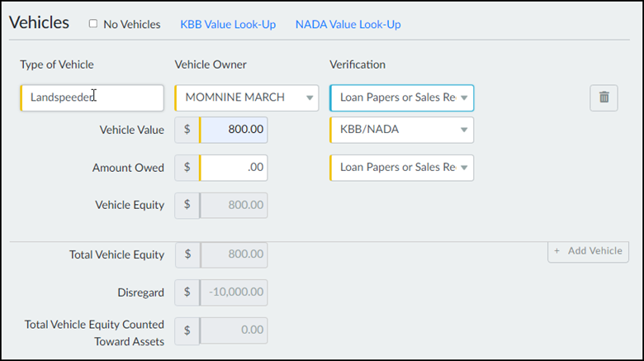Click the Vehicles section heading
The height and width of the screenshot is (361, 644).
pos(39,23)
